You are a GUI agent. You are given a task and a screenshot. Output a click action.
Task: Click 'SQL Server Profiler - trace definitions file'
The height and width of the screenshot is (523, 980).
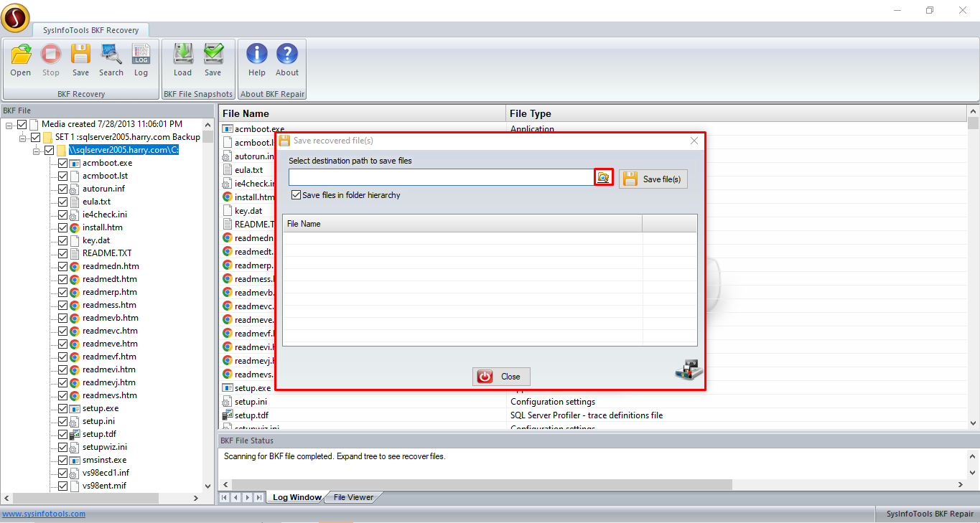point(587,415)
